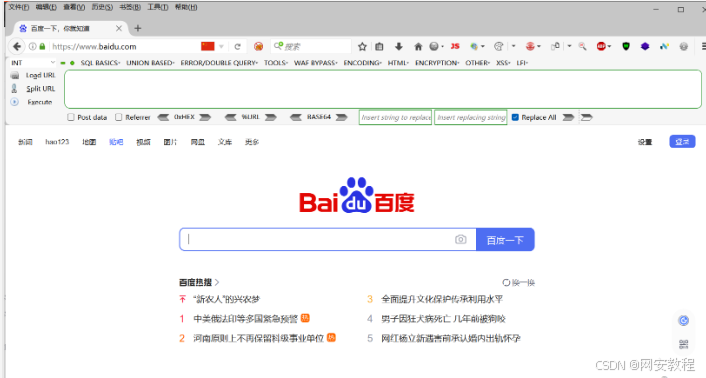Enable the Post data checkbox
This screenshot has width=706, height=378.
pyautogui.click(x=71, y=117)
